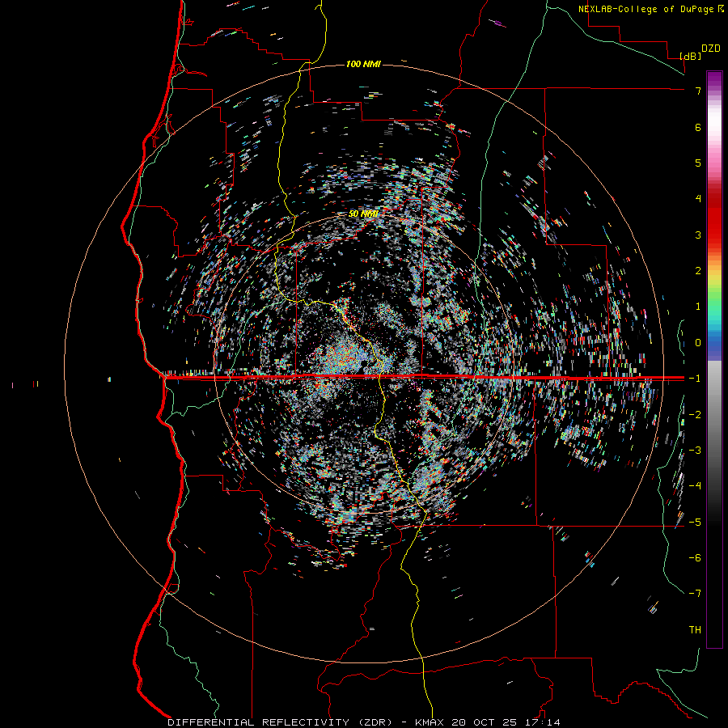Click the 50 NMI range ring label
This screenshot has width=728, height=728.
coord(363,214)
